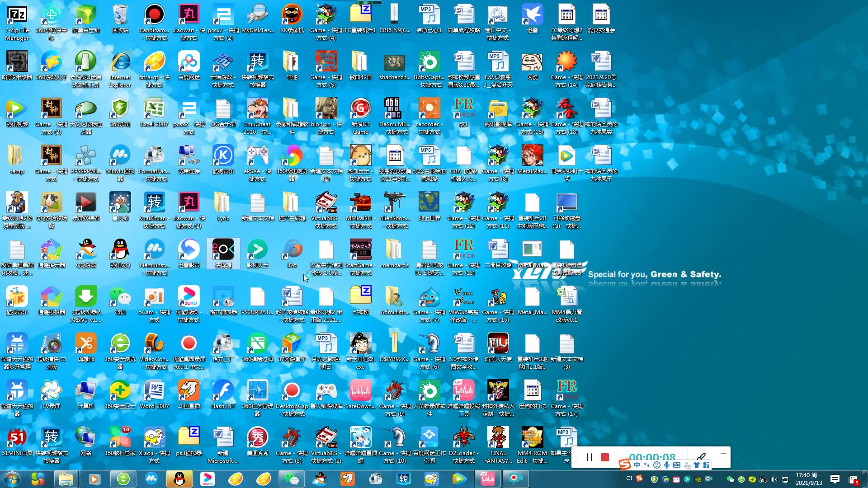
Task: Launch the 360安全卫士 desktop icon
Action: [120, 394]
